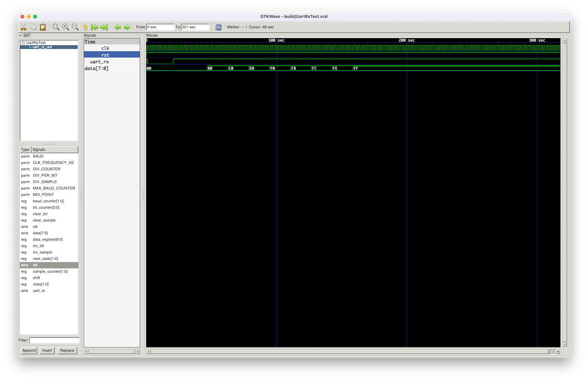
Task: Select the inc_sample reg row
Action: [49, 252]
